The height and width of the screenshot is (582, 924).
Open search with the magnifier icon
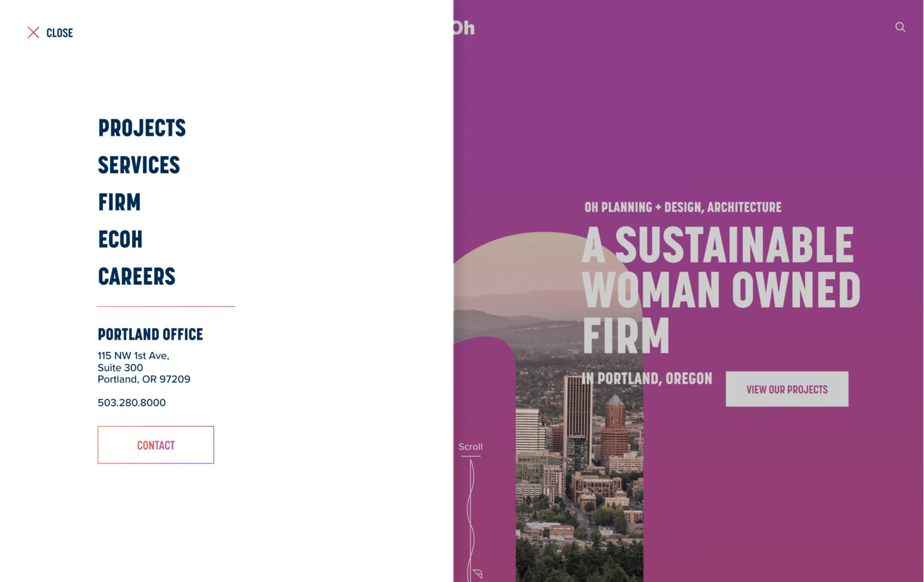900,27
